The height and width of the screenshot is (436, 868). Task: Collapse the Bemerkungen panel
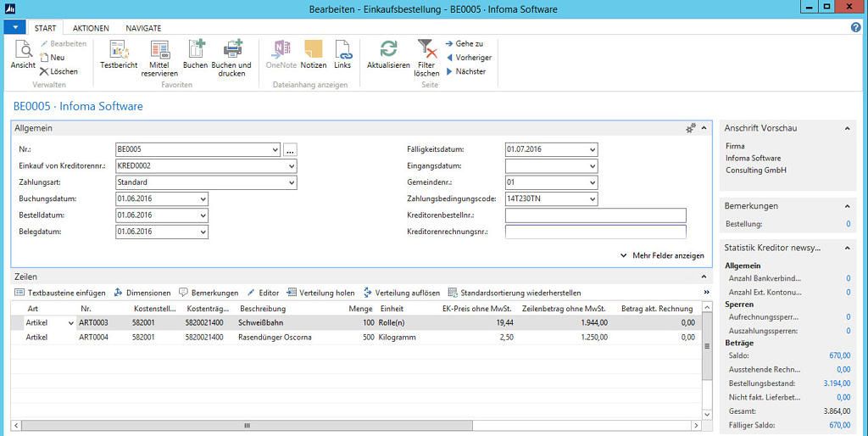pos(847,206)
